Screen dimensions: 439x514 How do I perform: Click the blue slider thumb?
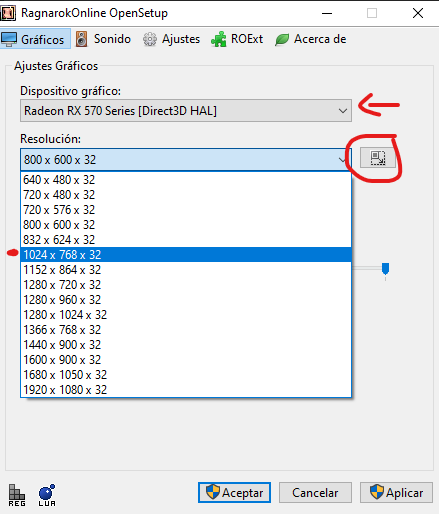[385, 268]
